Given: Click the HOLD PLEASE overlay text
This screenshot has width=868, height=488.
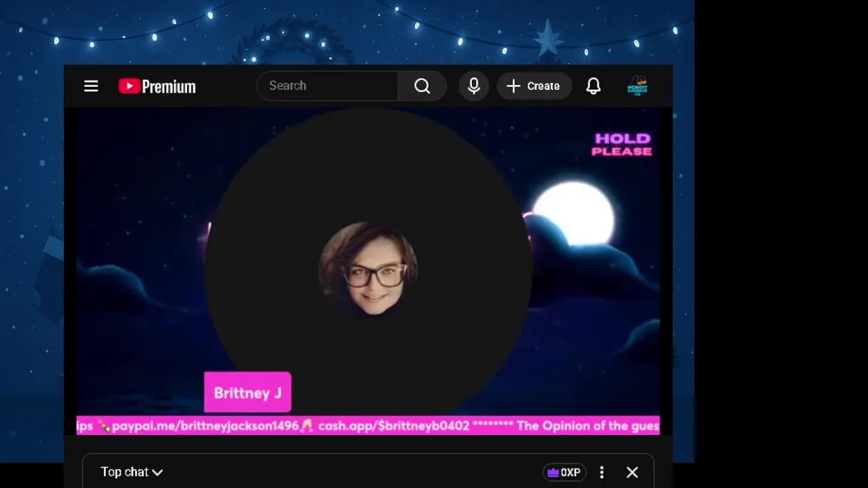Looking at the screenshot, I should coord(622,144).
